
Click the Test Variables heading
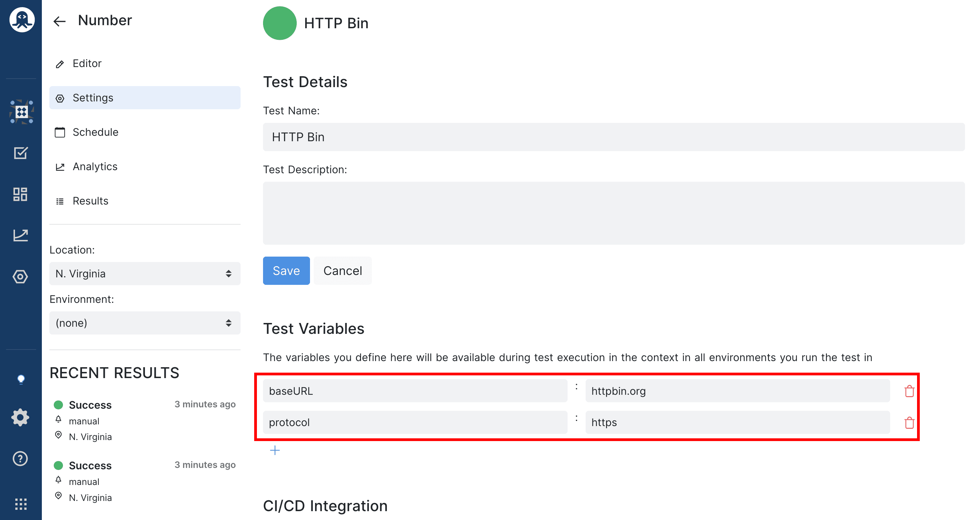tap(313, 329)
